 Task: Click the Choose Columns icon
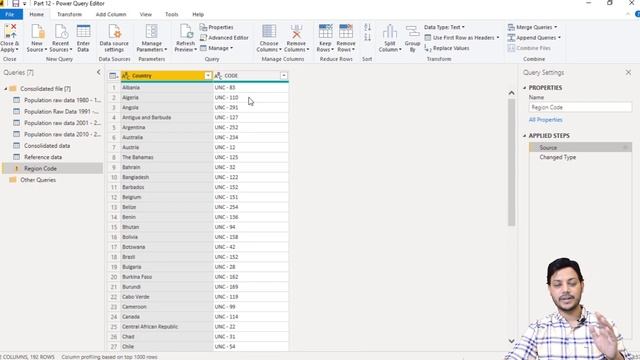point(269,31)
